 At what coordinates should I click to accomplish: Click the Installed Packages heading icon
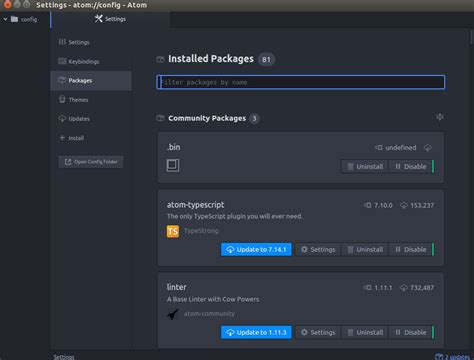point(160,59)
